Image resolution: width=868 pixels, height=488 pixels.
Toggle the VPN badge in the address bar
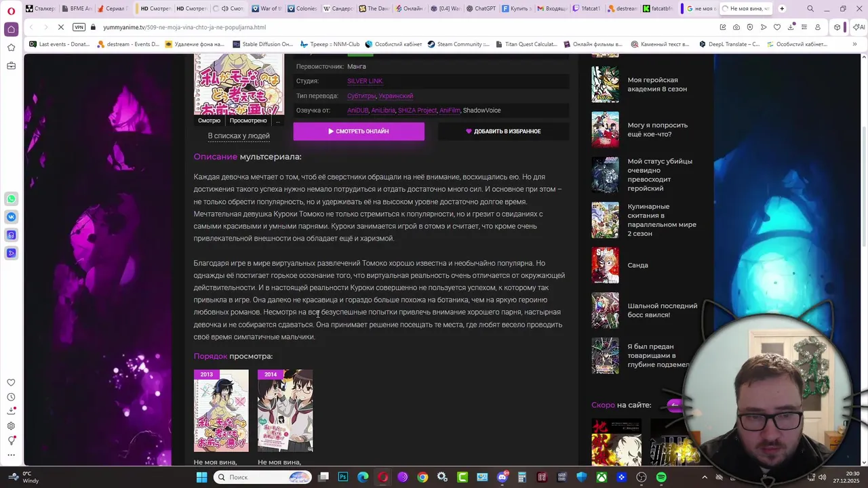[x=79, y=27]
